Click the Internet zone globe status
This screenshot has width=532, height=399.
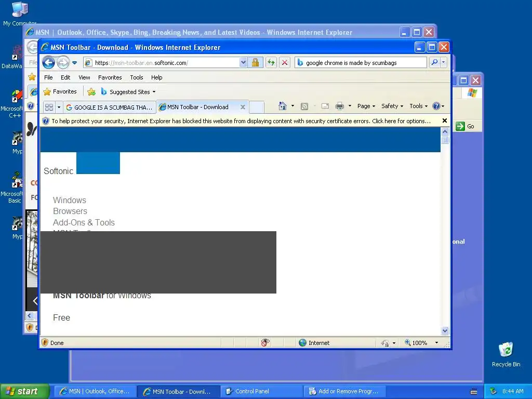pos(314,343)
